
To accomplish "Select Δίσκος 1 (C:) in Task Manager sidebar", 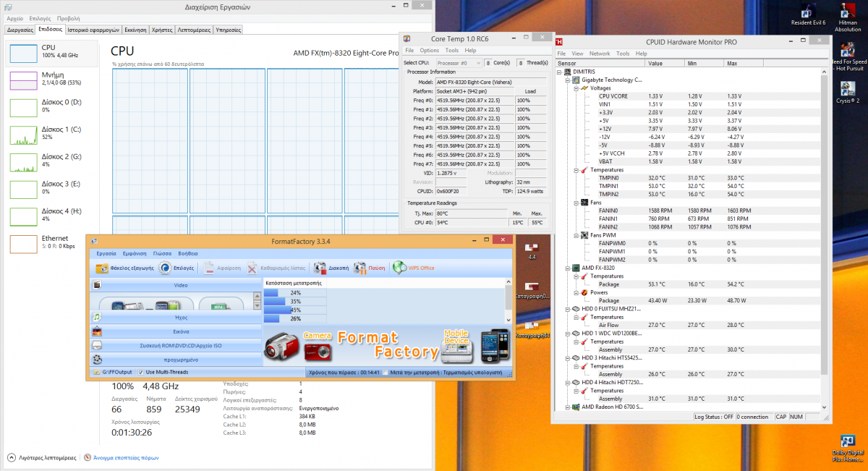I will 52,133.
